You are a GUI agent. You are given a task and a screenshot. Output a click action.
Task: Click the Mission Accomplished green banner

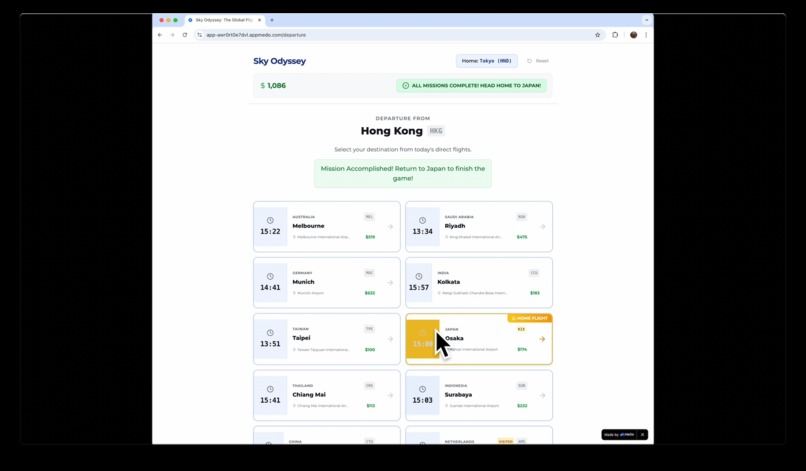coord(402,173)
